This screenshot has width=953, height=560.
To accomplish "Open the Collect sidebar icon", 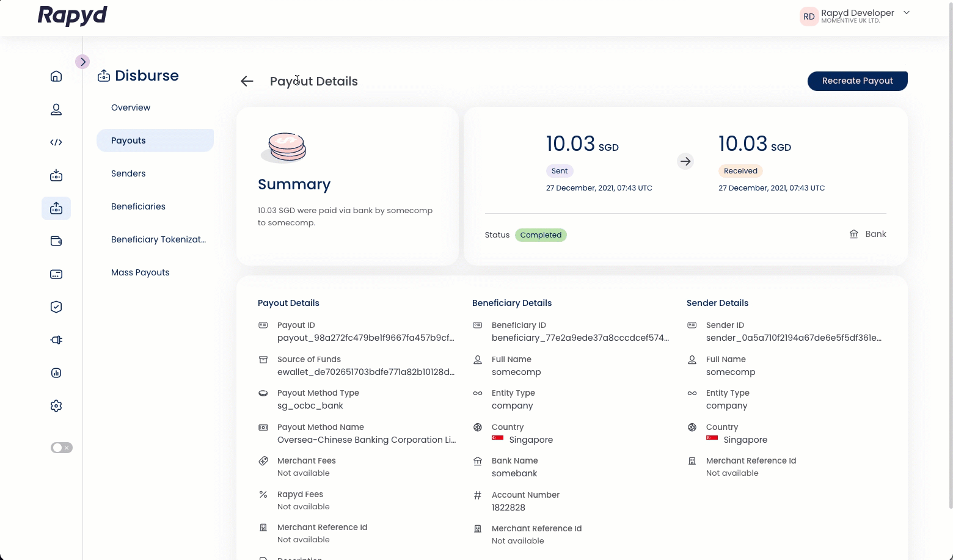I will [x=56, y=175].
